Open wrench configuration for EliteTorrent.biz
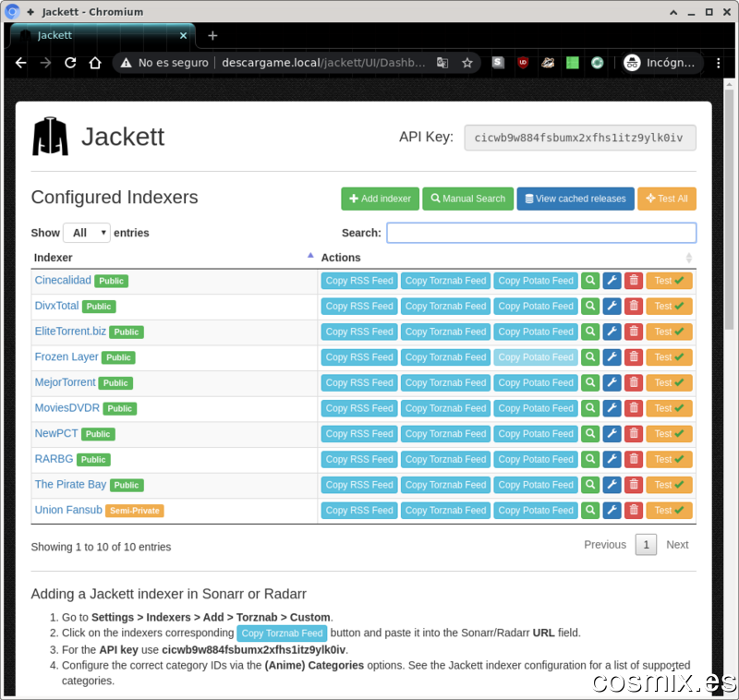Screen dimensions: 739x700 (612, 332)
